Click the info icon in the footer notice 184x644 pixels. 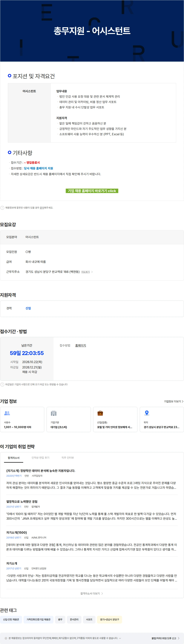[x=6, y=638]
